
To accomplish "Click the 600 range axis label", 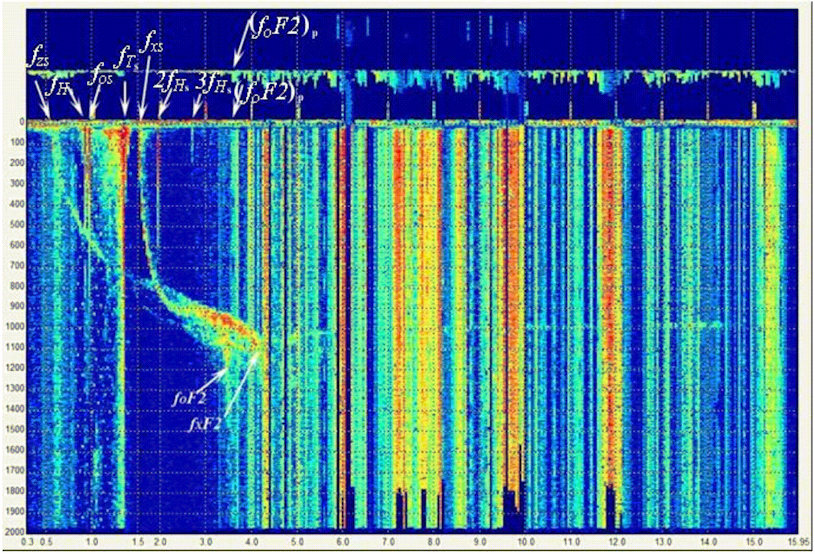I will pos(16,244).
